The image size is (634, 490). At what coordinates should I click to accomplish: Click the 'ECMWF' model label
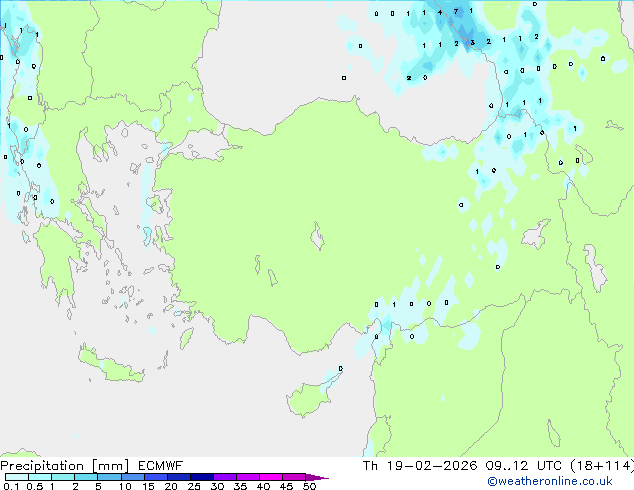[160, 466]
